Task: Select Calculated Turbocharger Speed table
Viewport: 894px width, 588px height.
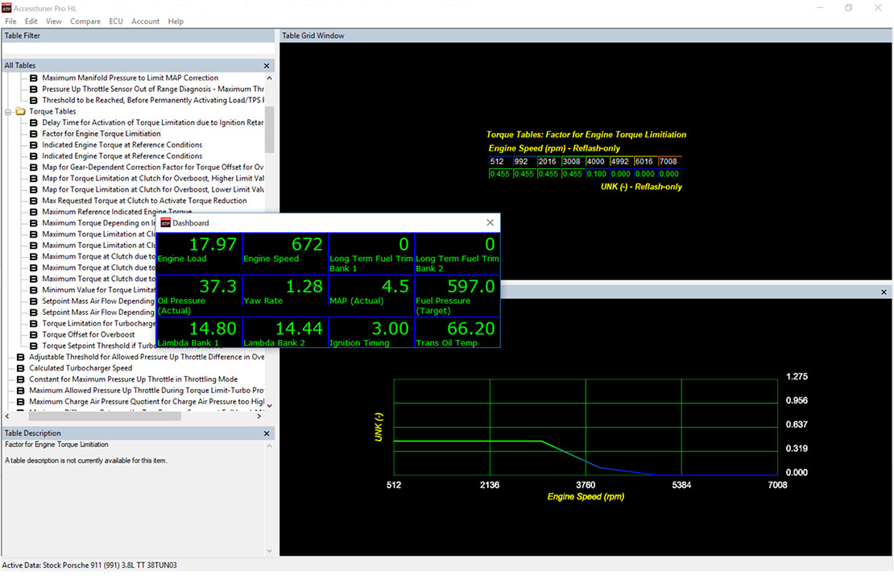Action: 81,368
